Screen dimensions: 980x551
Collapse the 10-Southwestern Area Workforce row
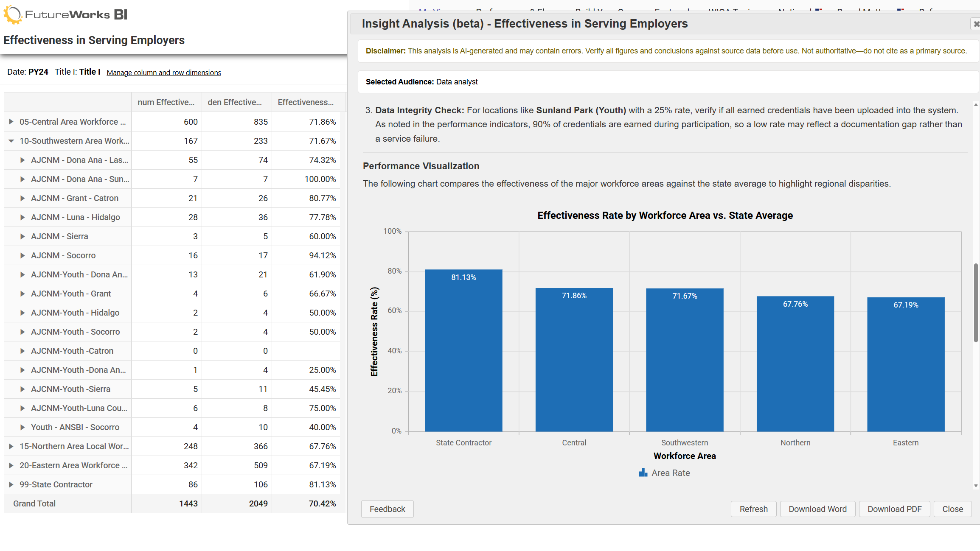pos(11,141)
